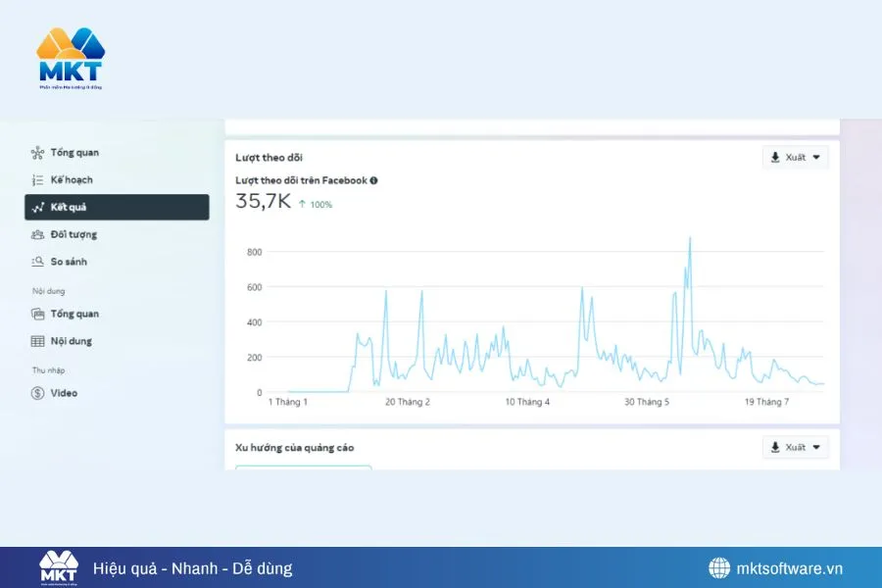This screenshot has width=882, height=588.
Task: Select the Nội dung table icon
Action: [x=36, y=341]
